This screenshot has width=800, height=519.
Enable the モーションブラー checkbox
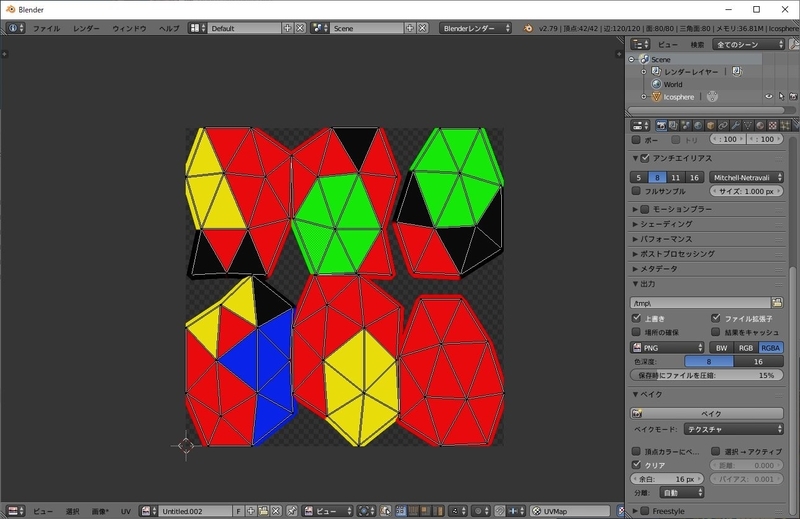coord(645,209)
